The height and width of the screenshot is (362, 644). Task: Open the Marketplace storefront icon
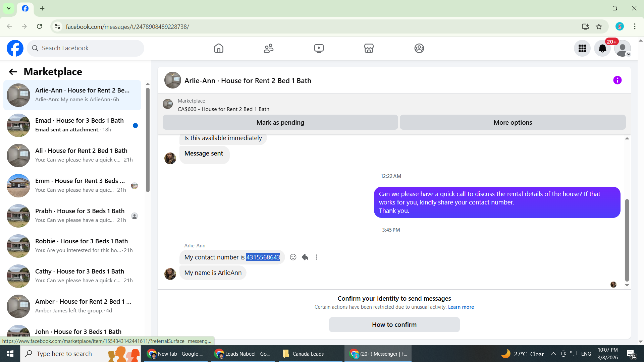tap(369, 48)
